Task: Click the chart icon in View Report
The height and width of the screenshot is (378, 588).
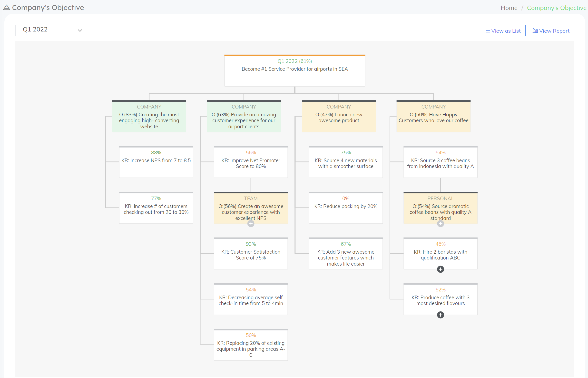Action: 535,31
